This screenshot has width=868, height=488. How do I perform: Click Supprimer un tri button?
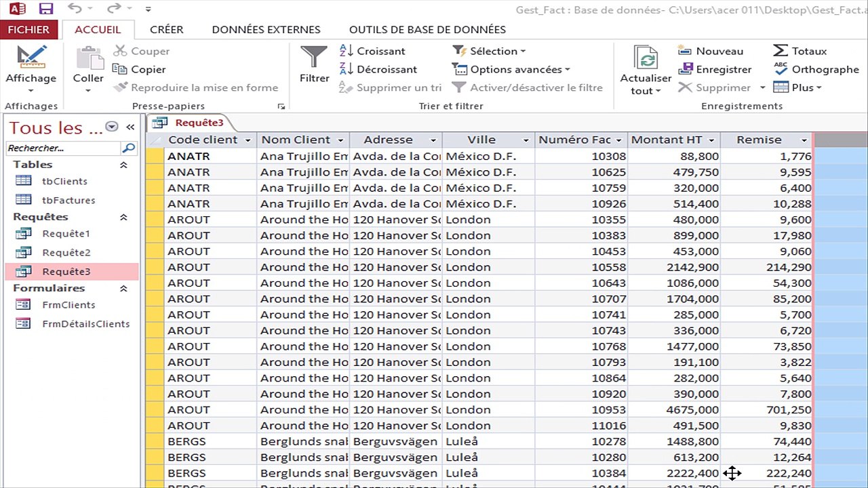click(391, 87)
